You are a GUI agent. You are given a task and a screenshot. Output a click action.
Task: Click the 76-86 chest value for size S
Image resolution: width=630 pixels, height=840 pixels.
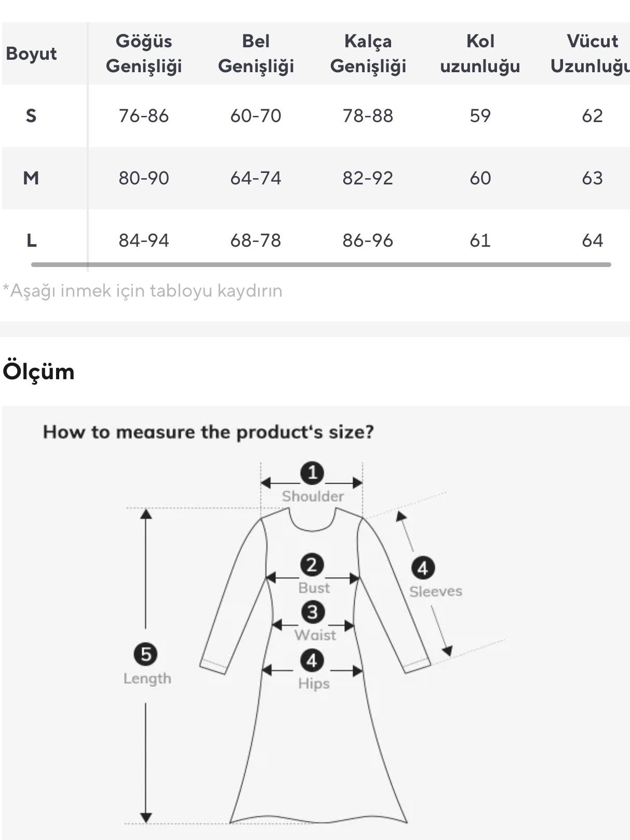144,115
